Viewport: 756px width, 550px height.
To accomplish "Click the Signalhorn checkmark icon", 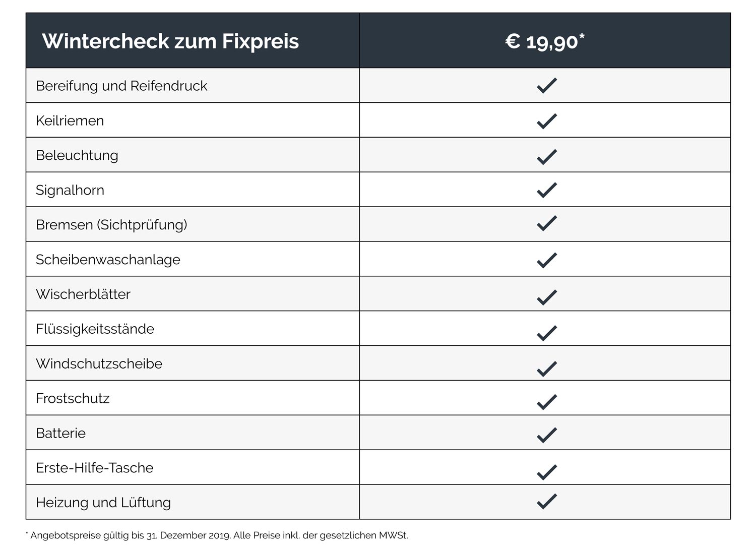I will coord(546,190).
